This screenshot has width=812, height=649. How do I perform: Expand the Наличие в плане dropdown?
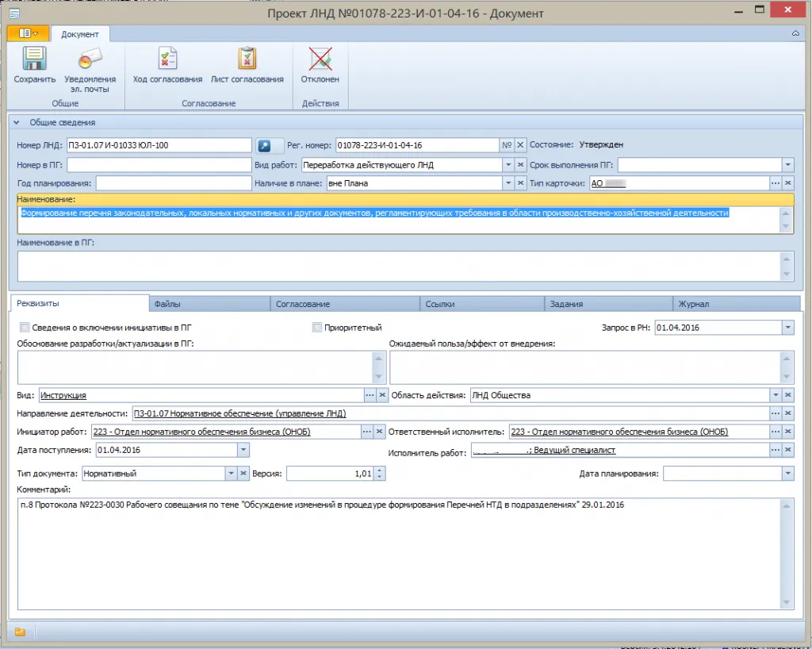508,183
